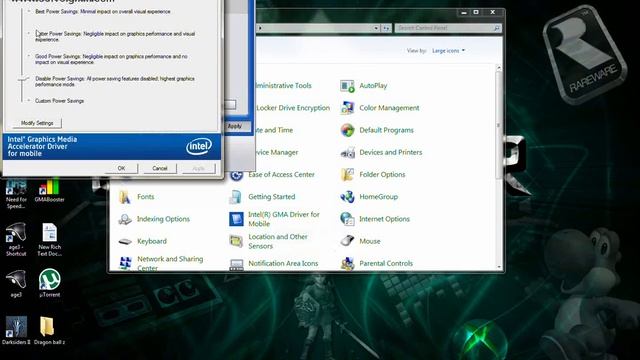
Task: Open the Parental Controls icon
Action: [347, 263]
